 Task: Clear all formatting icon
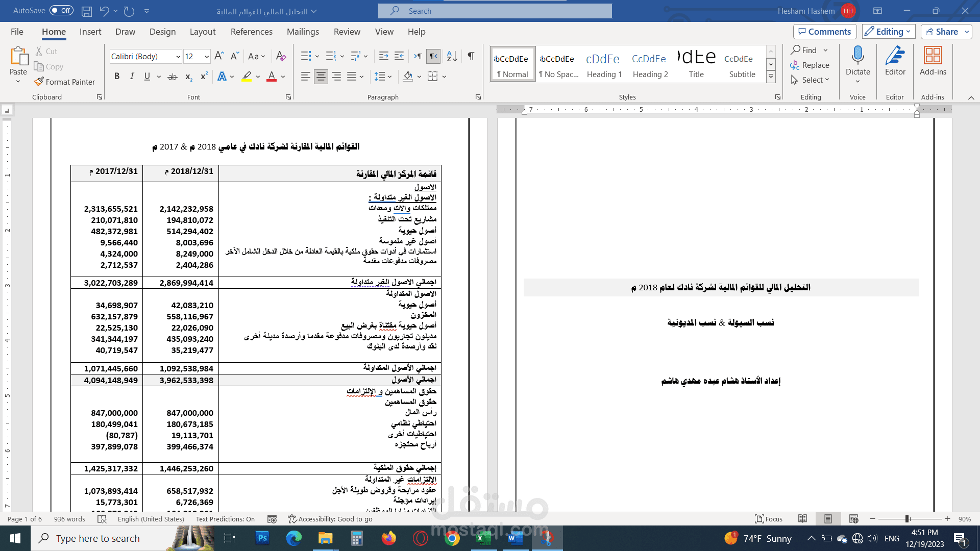tap(281, 56)
